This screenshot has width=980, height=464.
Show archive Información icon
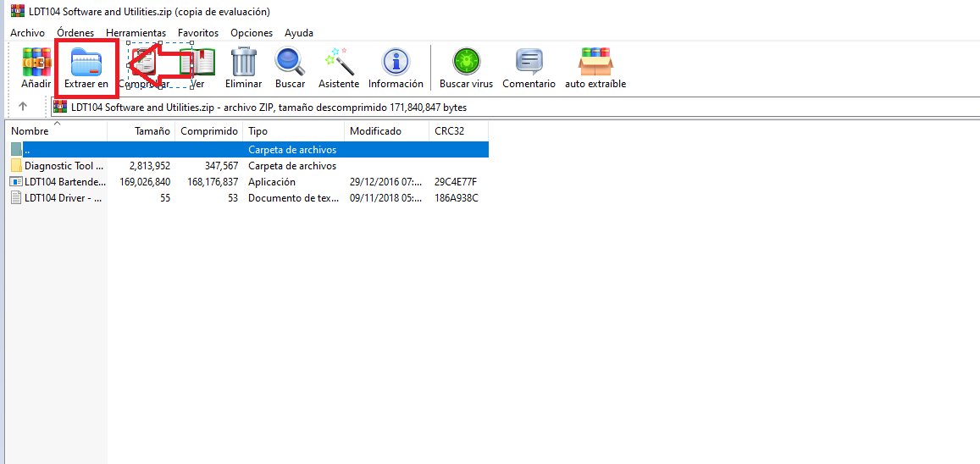(x=396, y=62)
